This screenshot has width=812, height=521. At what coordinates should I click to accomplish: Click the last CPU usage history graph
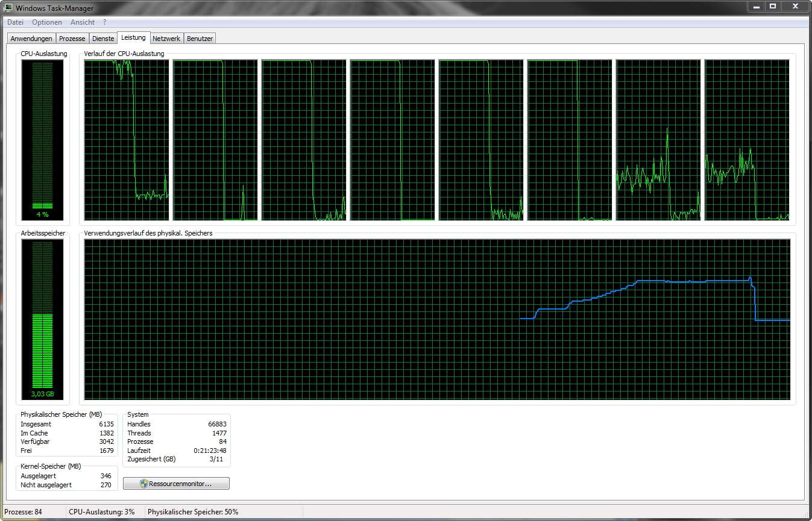[747, 140]
